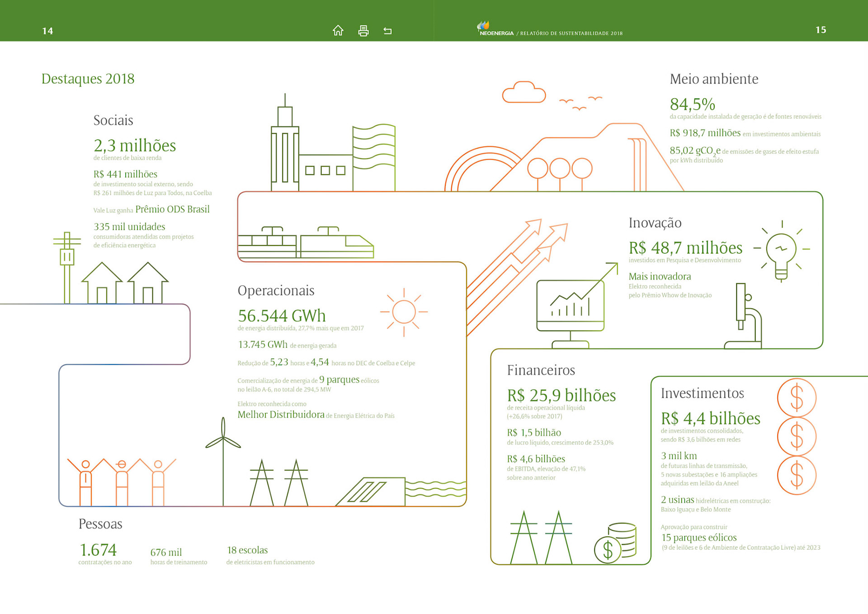Click the 56.544 GWh figure
Image resolution: width=868 pixels, height=614 pixels.
point(281,316)
